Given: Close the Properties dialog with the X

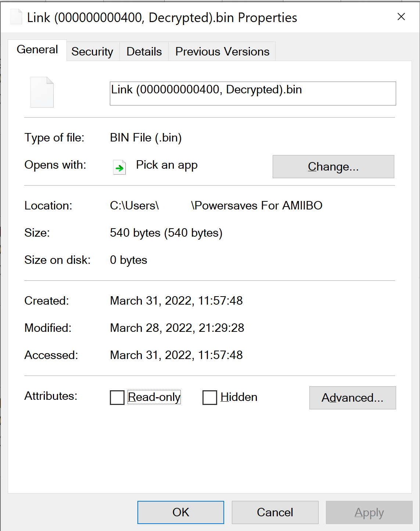Looking at the screenshot, I should tap(401, 17).
